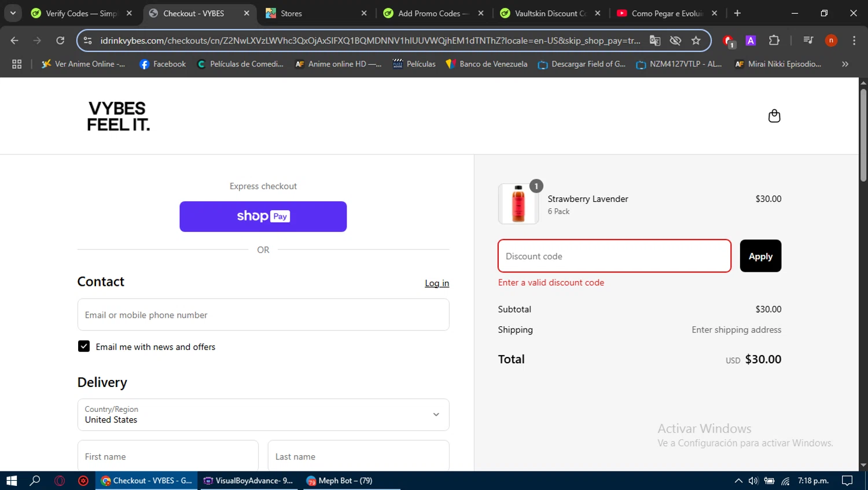Open the purple A extension icon
868x490 pixels.
[x=751, y=40]
